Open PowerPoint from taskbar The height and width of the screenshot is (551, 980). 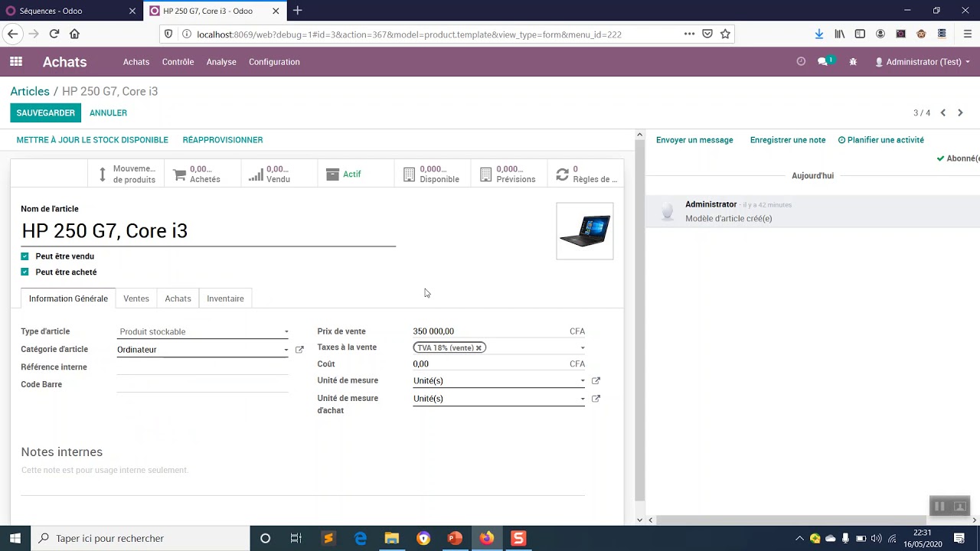[x=455, y=538]
